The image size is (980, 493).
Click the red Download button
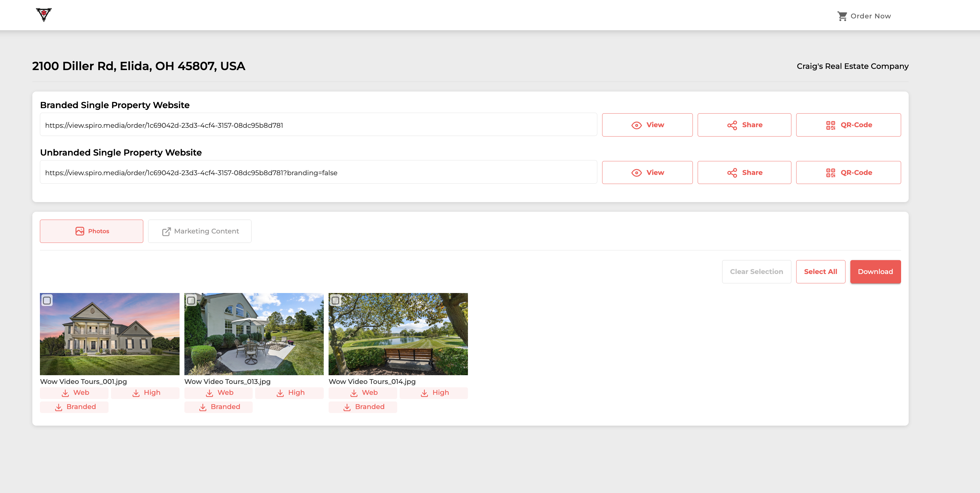coord(875,271)
